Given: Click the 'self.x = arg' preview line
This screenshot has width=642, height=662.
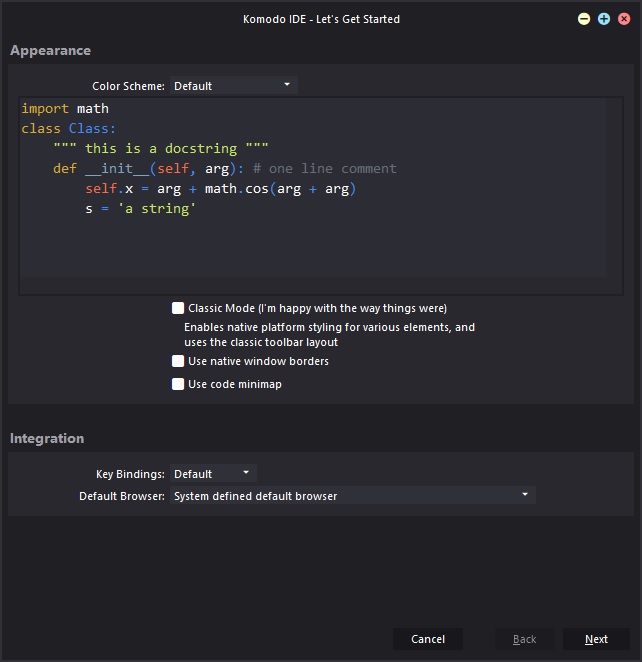Looking at the screenshot, I should coord(221,189).
